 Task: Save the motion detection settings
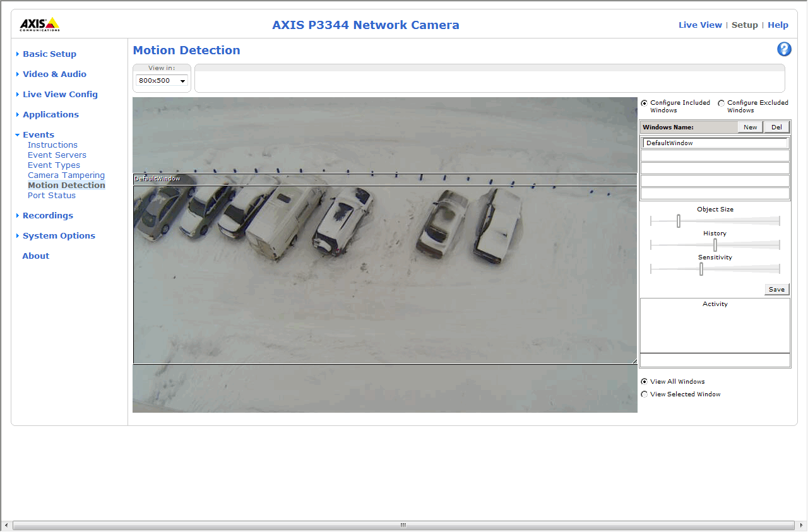click(x=776, y=290)
